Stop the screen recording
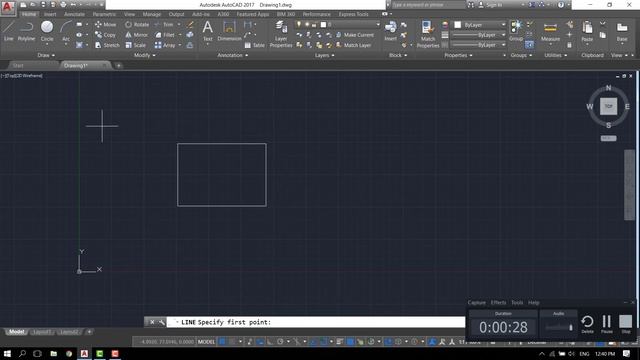The height and width of the screenshot is (360, 640). 625,324
